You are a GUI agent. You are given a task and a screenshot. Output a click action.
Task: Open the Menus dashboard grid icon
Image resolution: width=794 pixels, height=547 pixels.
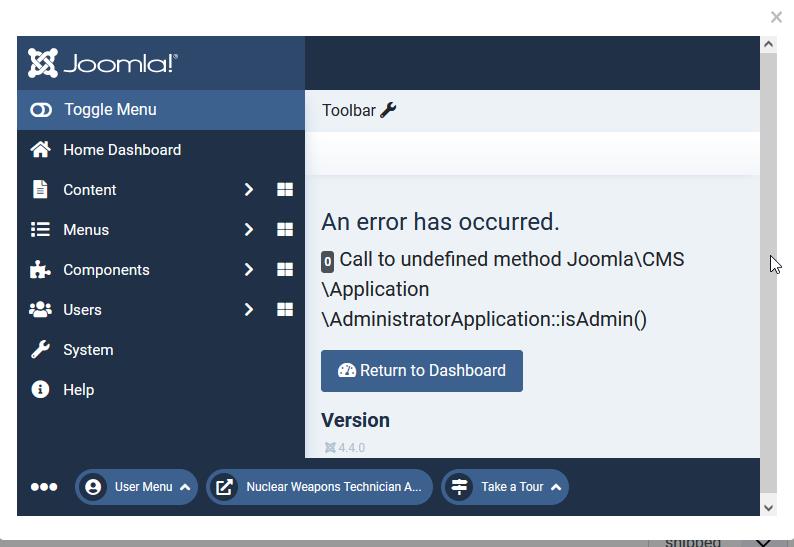pyautogui.click(x=285, y=229)
